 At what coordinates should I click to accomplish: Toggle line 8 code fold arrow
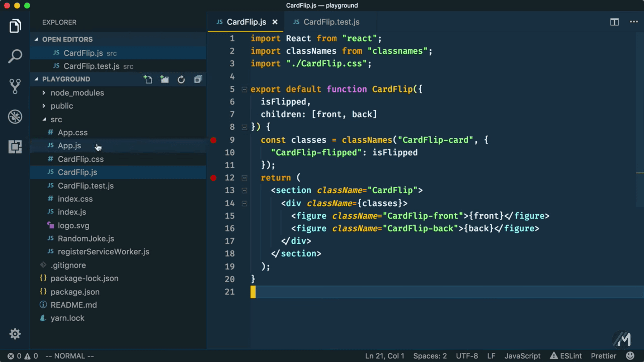point(245,127)
